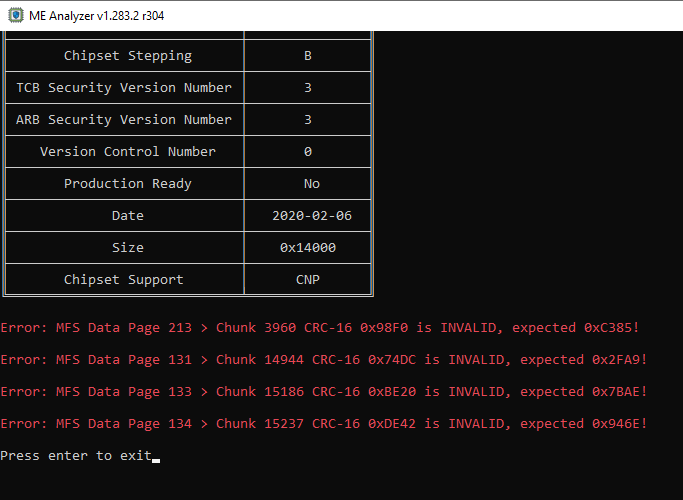Click the error line for MFS Data Page 131
This screenshot has height=500, width=683.
[x=324, y=360]
